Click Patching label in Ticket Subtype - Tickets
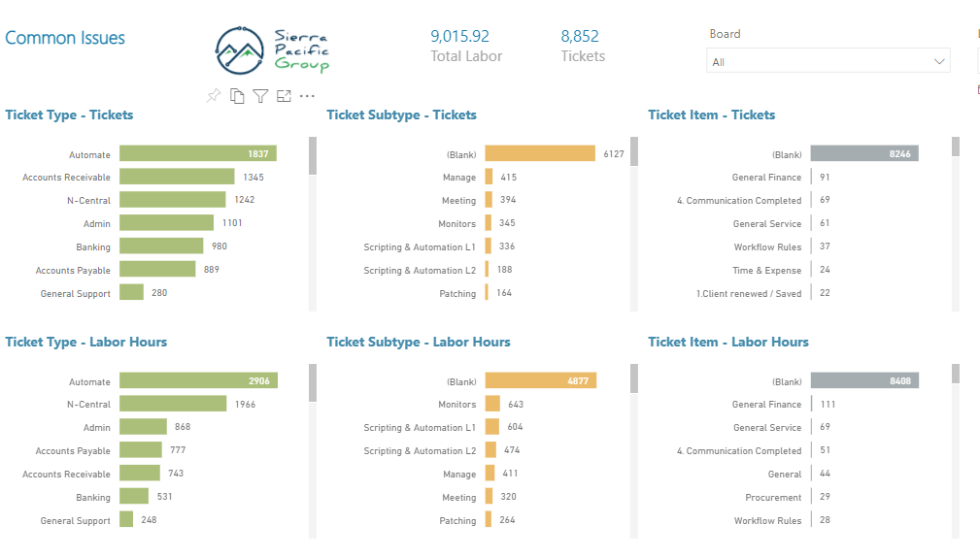The width and height of the screenshot is (980, 558). [457, 293]
